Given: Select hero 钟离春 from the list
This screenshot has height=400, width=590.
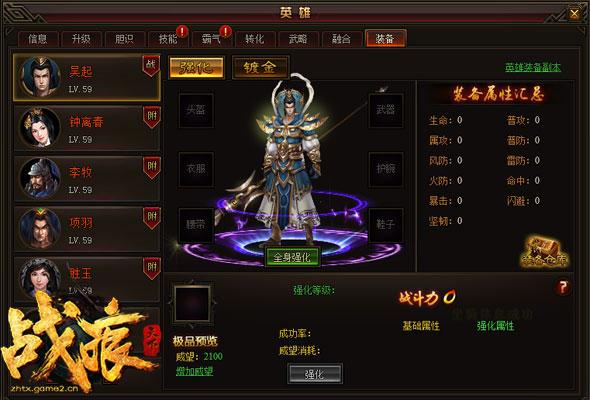Looking at the screenshot, I should click(x=87, y=128).
